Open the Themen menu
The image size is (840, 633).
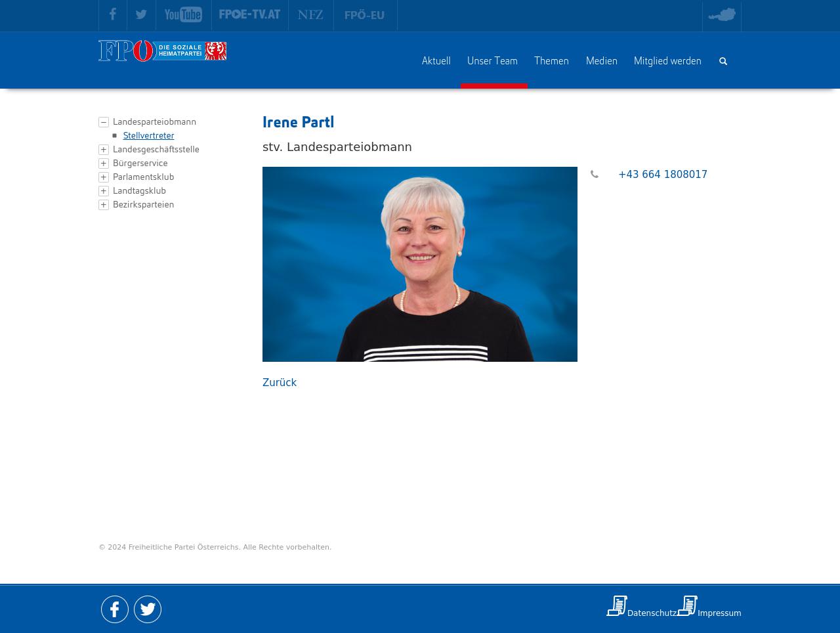click(x=551, y=61)
